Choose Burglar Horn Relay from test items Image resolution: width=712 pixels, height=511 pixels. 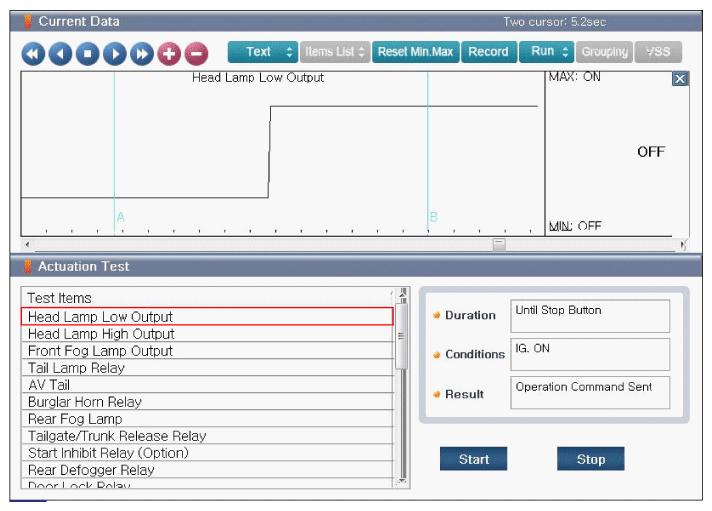(x=85, y=402)
